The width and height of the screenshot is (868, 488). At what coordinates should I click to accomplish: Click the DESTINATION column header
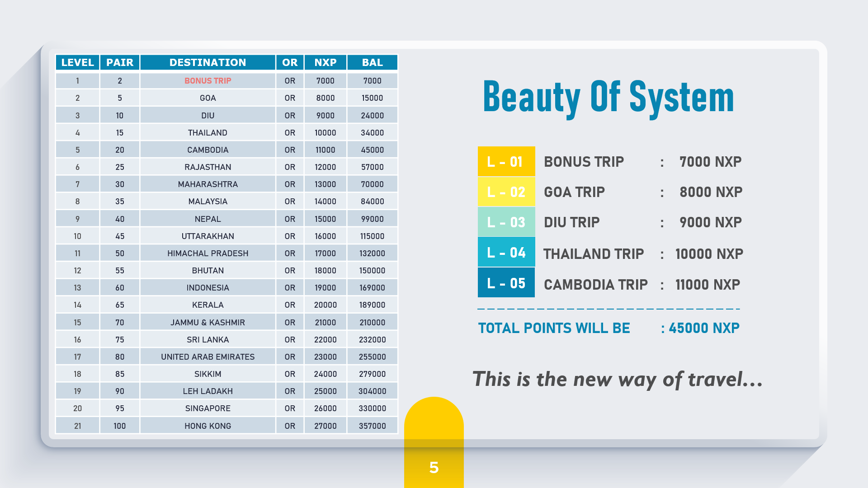pyautogui.click(x=208, y=62)
